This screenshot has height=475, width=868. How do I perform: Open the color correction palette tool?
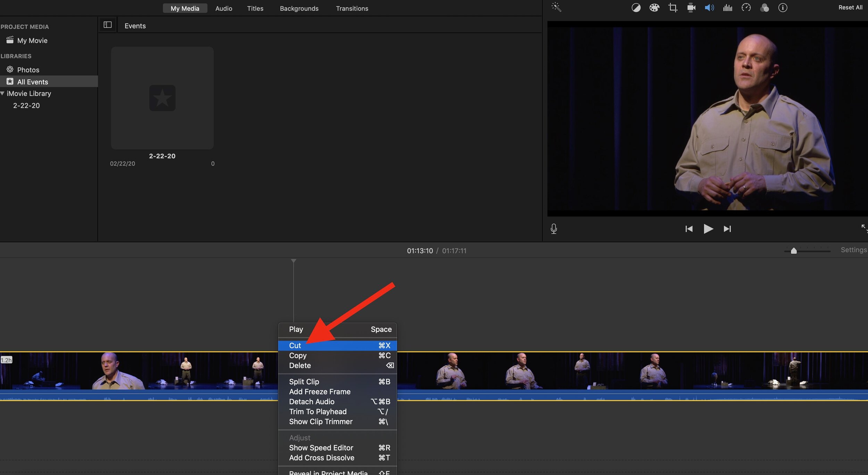(x=654, y=8)
